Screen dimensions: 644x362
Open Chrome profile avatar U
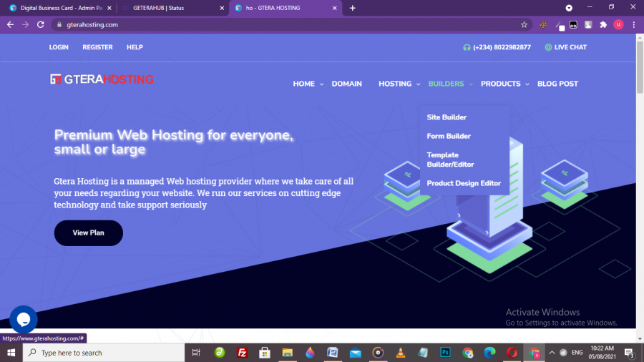618,24
